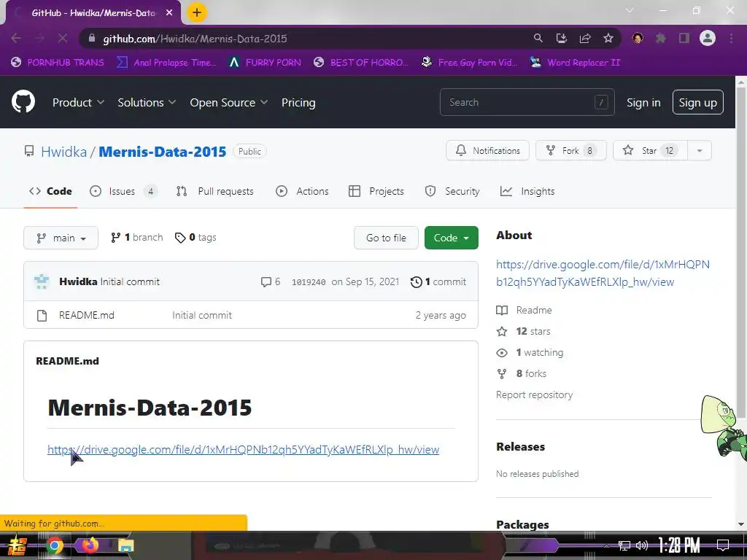This screenshot has height=560, width=747.
Task: Click the GitHub Search input field
Action: point(527,102)
